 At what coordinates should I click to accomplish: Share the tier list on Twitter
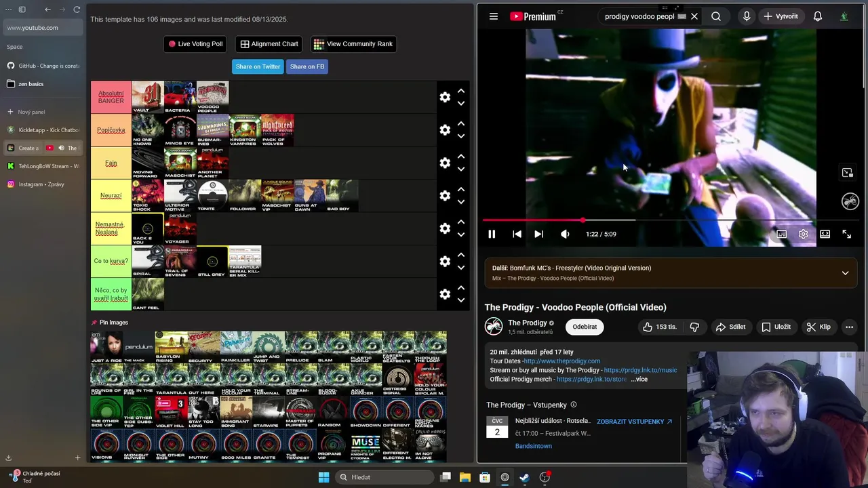point(258,66)
